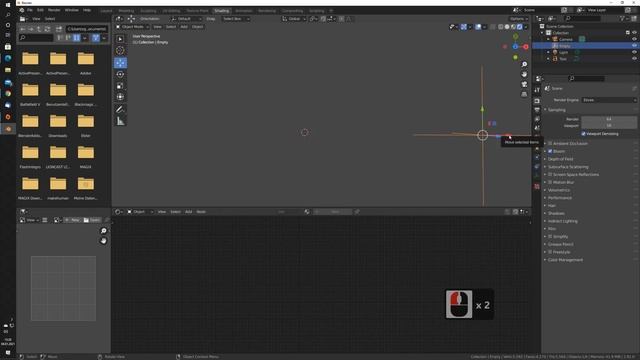The height and width of the screenshot is (360, 640).
Task: Activate the Move tool in the toolbar
Action: click(x=120, y=63)
